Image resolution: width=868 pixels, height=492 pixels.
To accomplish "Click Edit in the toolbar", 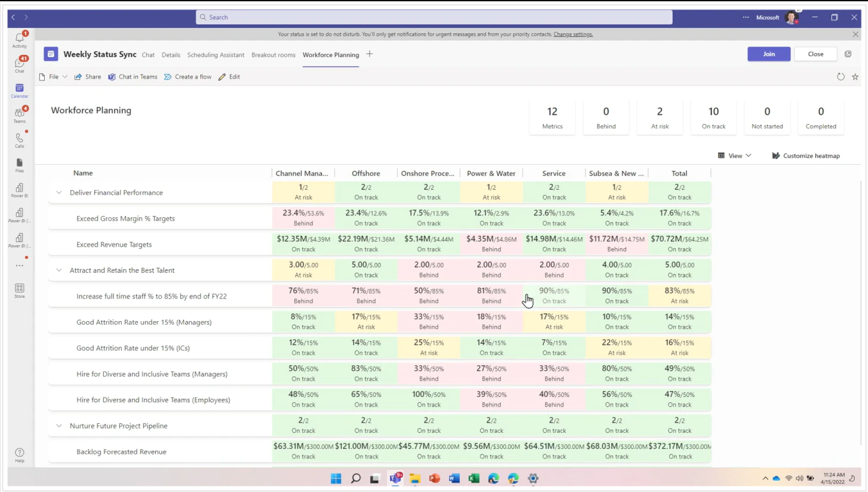I will 229,76.
